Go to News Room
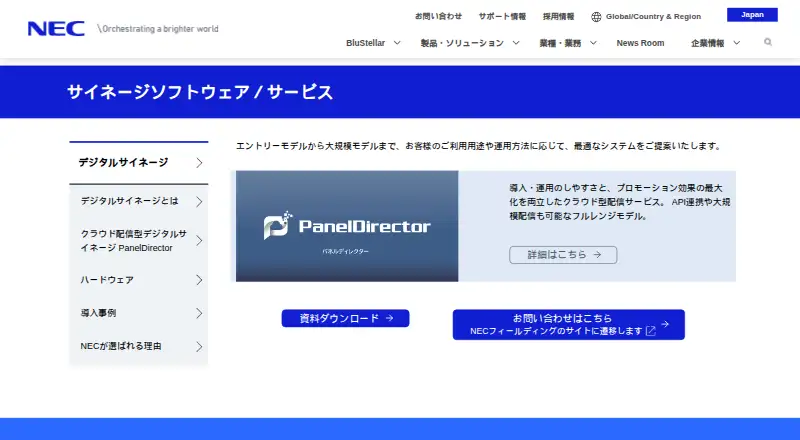 640,43
